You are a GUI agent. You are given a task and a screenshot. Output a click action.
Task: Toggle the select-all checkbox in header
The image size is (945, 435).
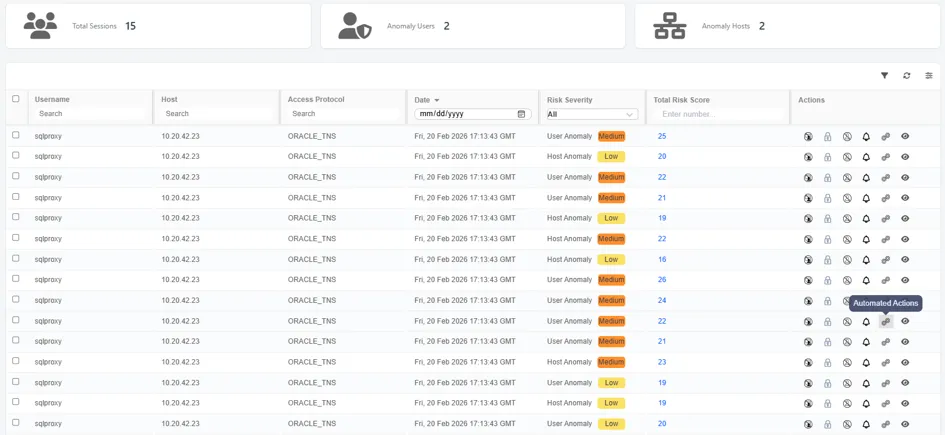click(x=16, y=99)
